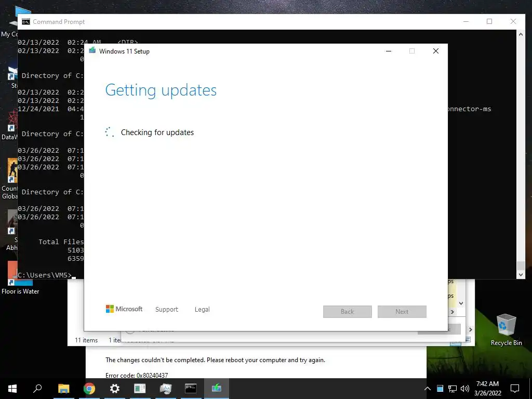Click the Checking for updates text
Screen dimensions: 532x399
coord(157,132)
